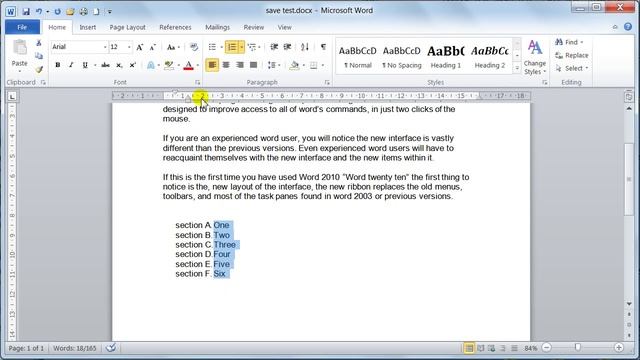Viewport: 640px width, 360px height.
Task: Toggle Center alignment
Action: click(x=226, y=65)
